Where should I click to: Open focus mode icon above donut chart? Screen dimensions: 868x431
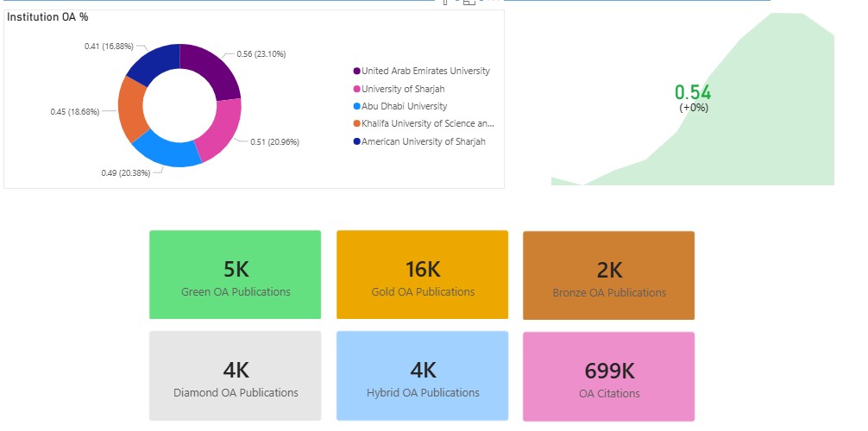point(469,3)
